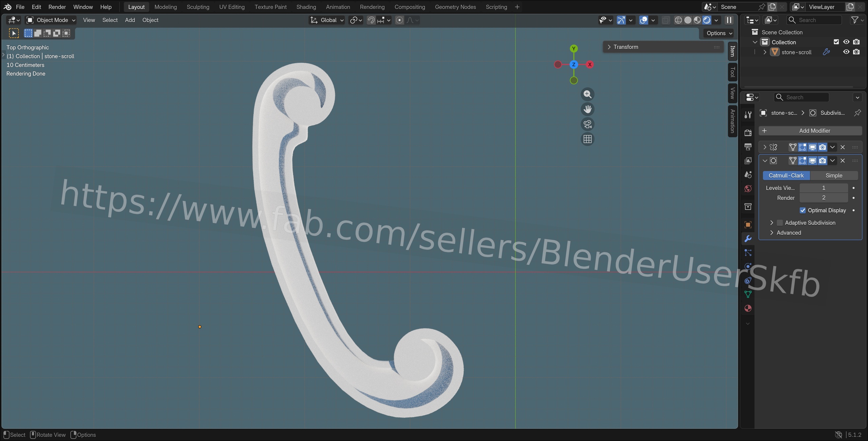The width and height of the screenshot is (868, 441).
Task: Open the Output properties tab (printer icon)
Action: pyautogui.click(x=748, y=147)
